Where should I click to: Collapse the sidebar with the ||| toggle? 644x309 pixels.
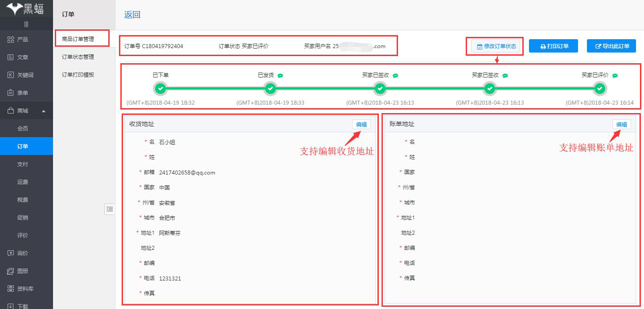coord(27,24)
